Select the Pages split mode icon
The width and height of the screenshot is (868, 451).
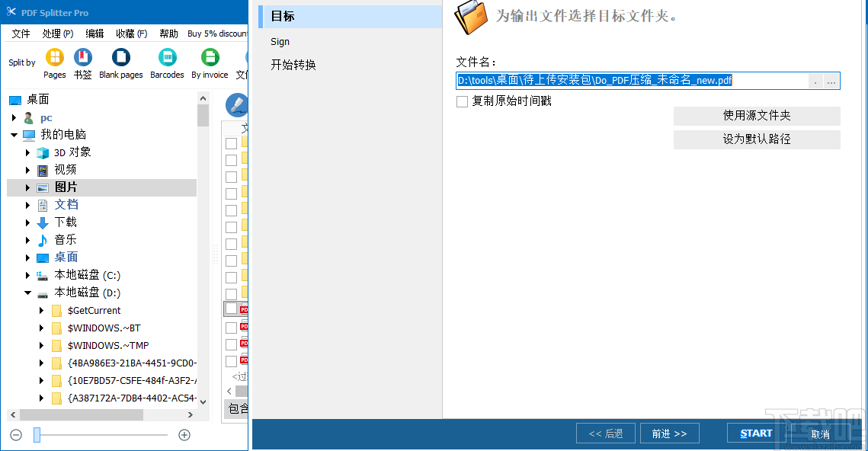click(54, 58)
